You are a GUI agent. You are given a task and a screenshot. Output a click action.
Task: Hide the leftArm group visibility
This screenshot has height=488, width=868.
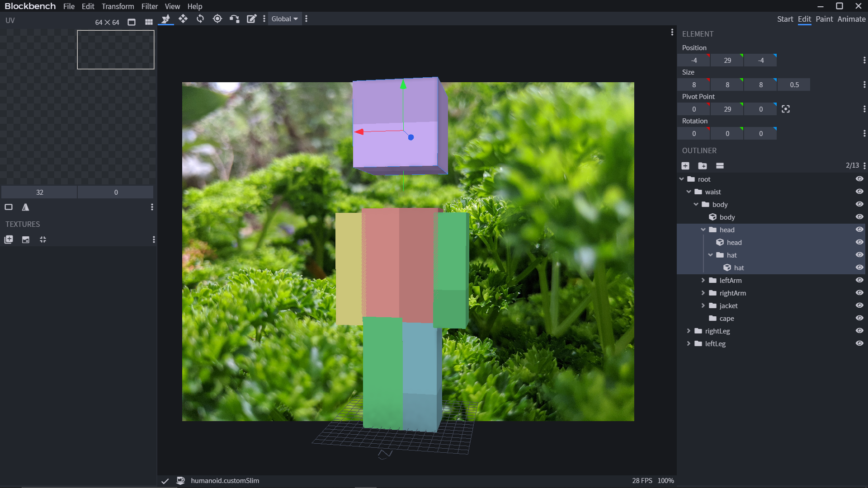pyautogui.click(x=859, y=280)
